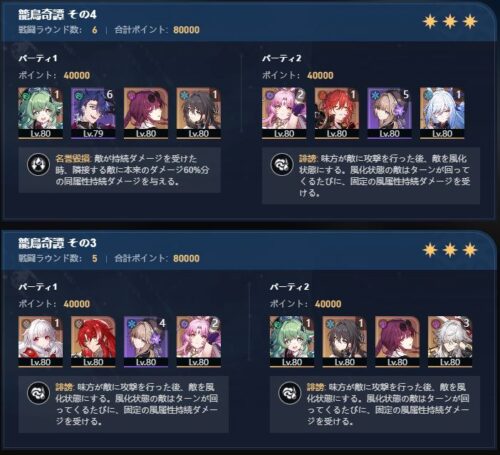The width and height of the screenshot is (500, 455).
Task: Click the wind buff icon in その4 Party 2
Action: (x=282, y=164)
